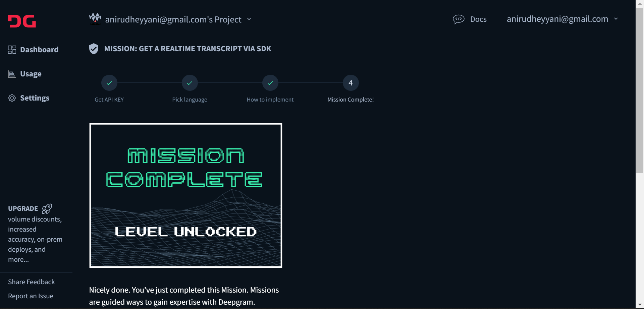Click the Mission Complete level unlocked image
The height and width of the screenshot is (309, 644).
click(x=186, y=195)
